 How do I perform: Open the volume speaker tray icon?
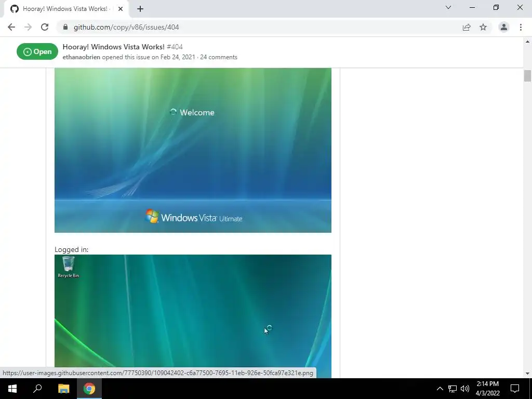click(465, 389)
